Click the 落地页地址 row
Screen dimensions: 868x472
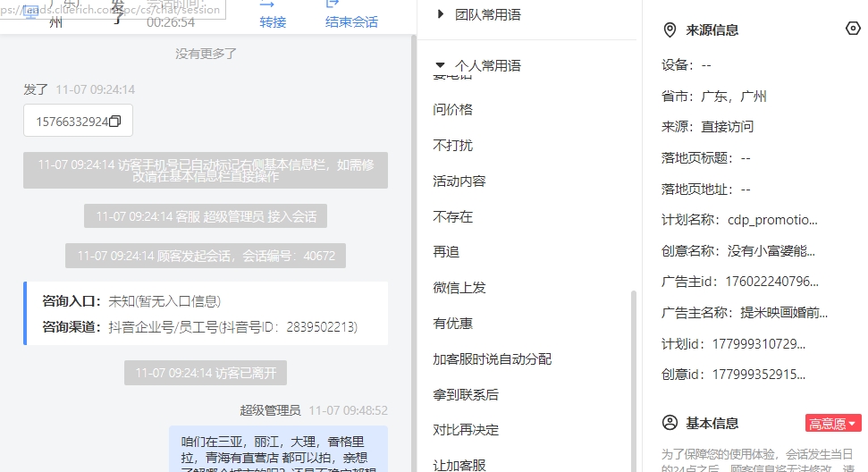point(706,190)
